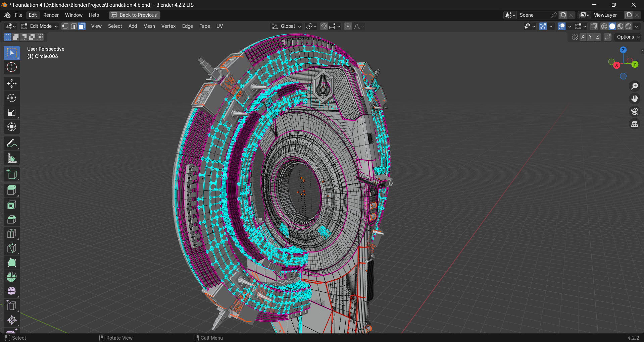Click the ViewLayer name field
Image resolution: width=644 pixels, height=342 pixels.
coord(608,15)
